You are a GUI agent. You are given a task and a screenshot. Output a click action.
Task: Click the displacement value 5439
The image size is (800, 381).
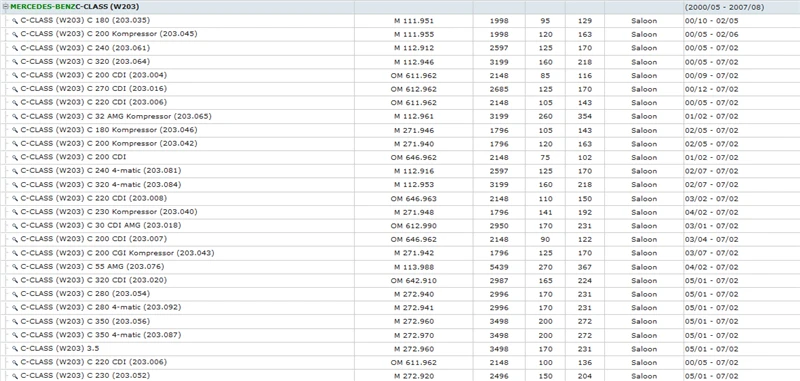click(x=499, y=267)
